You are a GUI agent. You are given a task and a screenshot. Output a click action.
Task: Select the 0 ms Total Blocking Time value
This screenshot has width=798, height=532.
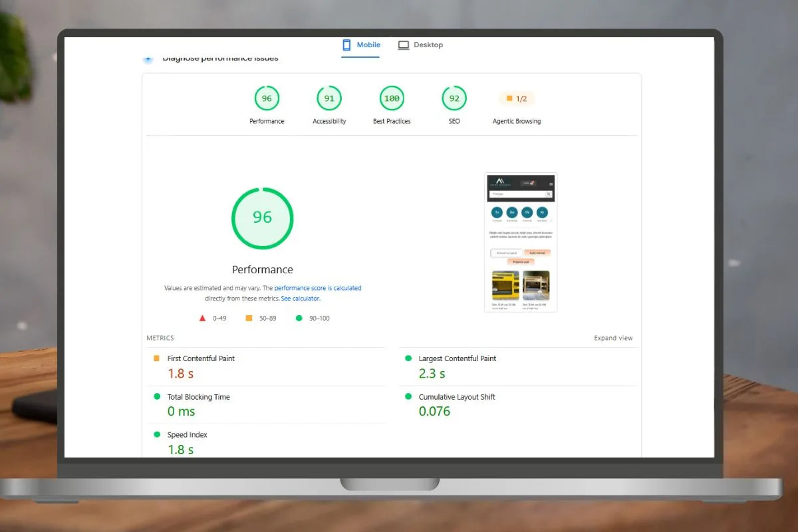pos(182,412)
